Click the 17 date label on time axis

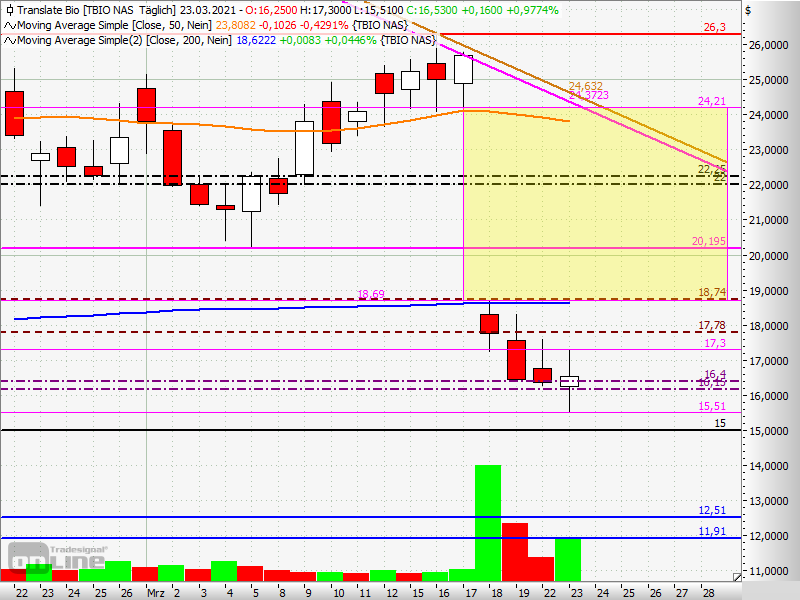(x=470, y=593)
